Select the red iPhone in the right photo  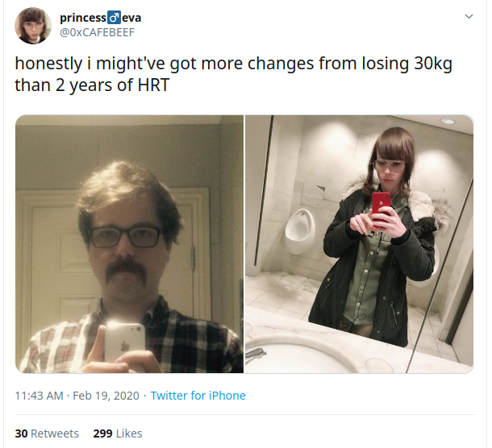(381, 209)
